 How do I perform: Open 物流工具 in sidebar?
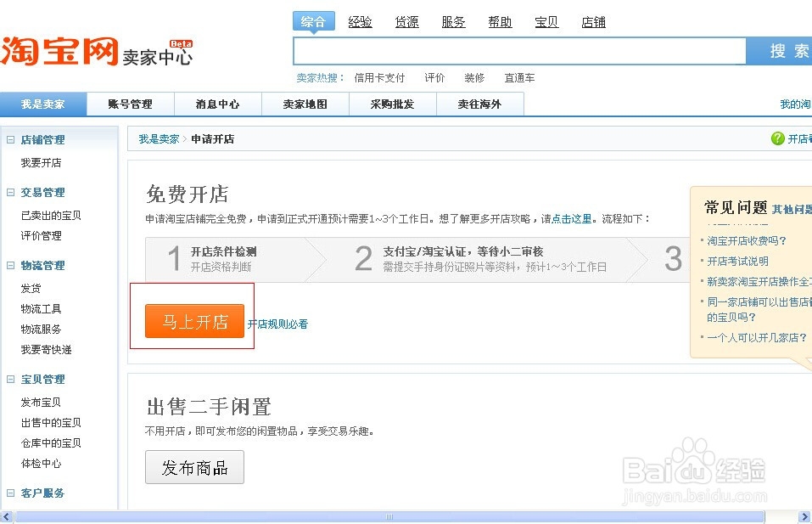click(x=41, y=309)
